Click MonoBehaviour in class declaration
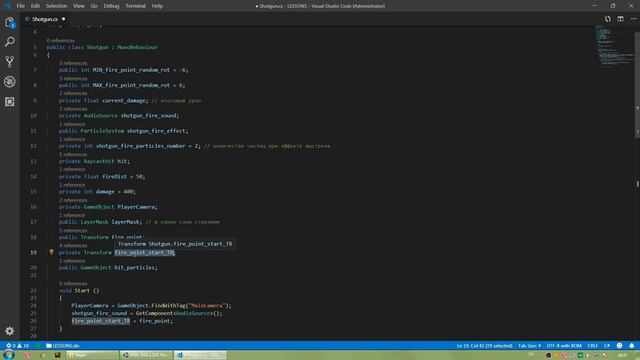 [137, 47]
